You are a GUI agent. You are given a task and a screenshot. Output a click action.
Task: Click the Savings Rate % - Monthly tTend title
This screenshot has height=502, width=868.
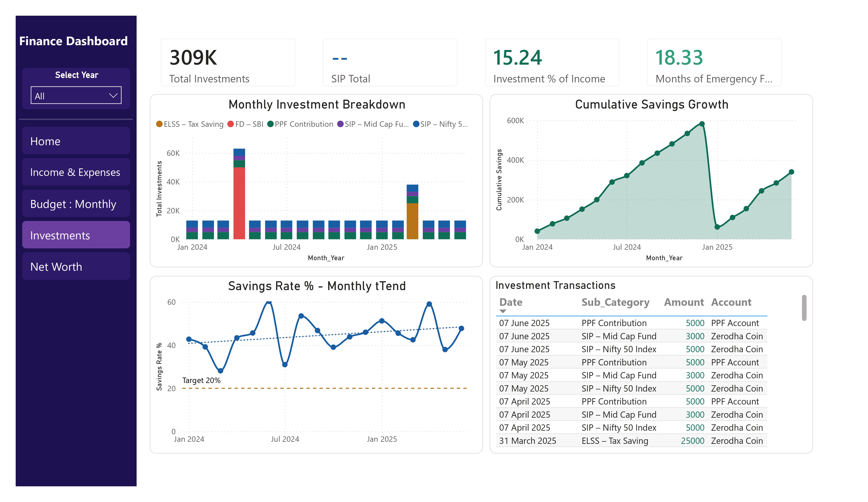tap(316, 286)
